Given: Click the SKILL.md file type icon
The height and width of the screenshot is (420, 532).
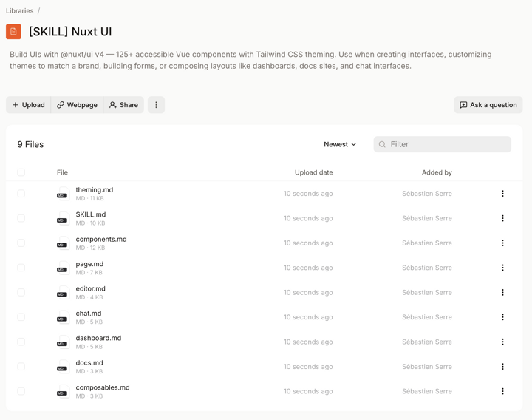Looking at the screenshot, I should (x=63, y=219).
